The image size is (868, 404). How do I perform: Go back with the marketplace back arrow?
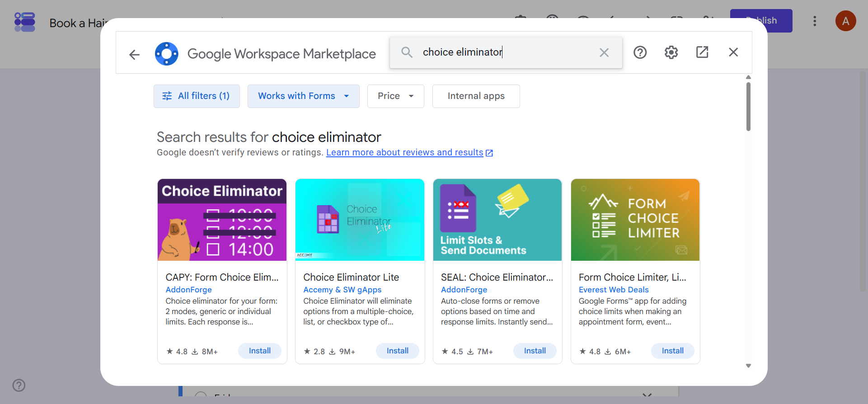[134, 55]
